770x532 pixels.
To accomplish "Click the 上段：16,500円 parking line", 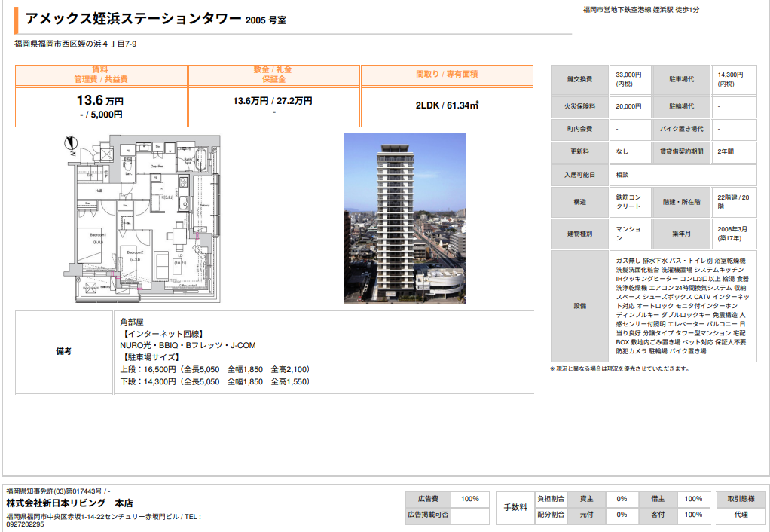I will [x=215, y=369].
